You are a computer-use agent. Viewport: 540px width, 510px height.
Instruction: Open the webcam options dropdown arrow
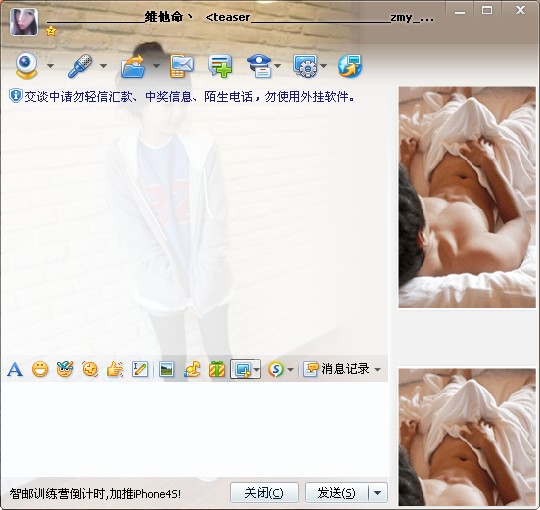[x=50, y=66]
